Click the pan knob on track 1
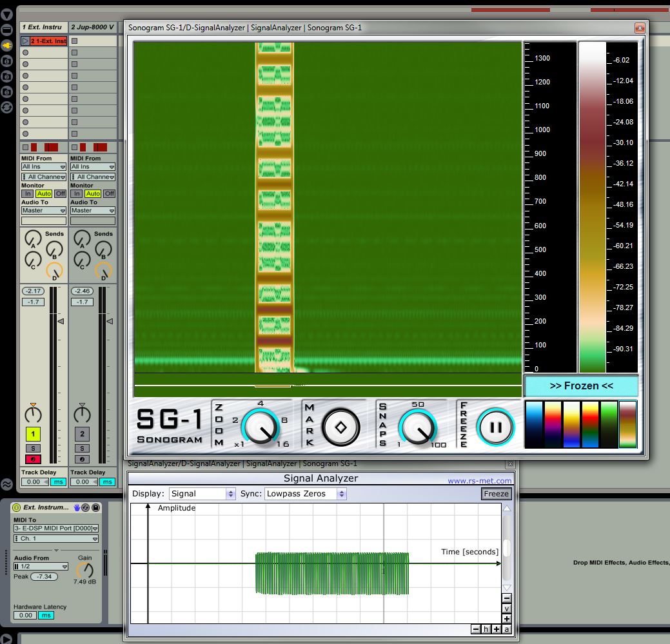The width and height of the screenshot is (670, 644). point(33,414)
